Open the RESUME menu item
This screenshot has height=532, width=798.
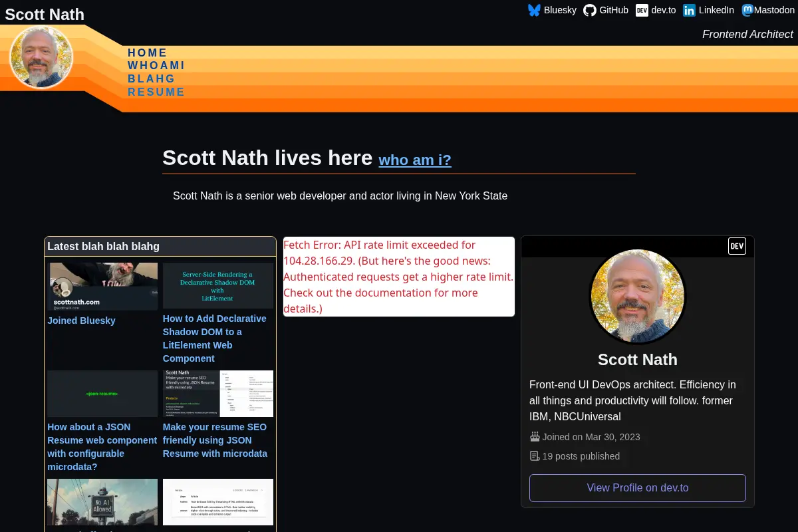tap(156, 92)
